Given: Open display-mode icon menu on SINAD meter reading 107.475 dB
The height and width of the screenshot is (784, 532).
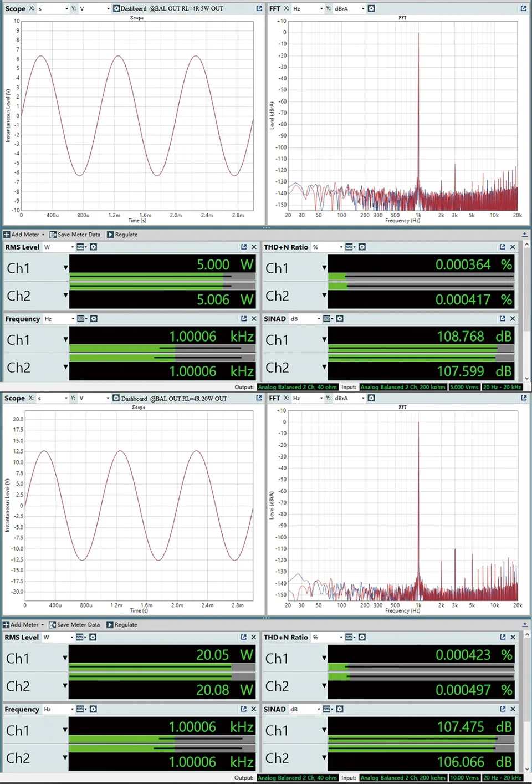Looking at the screenshot, I should pyautogui.click(x=328, y=709).
